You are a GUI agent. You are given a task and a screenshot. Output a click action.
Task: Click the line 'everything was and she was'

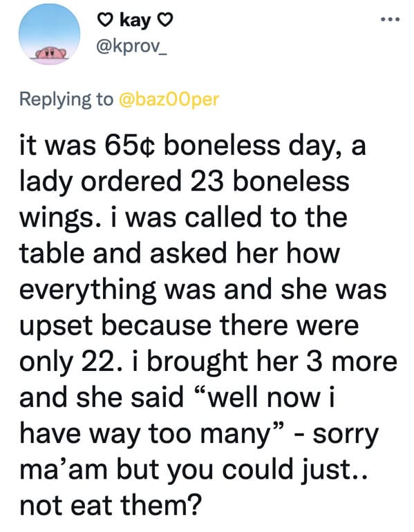[x=203, y=290]
